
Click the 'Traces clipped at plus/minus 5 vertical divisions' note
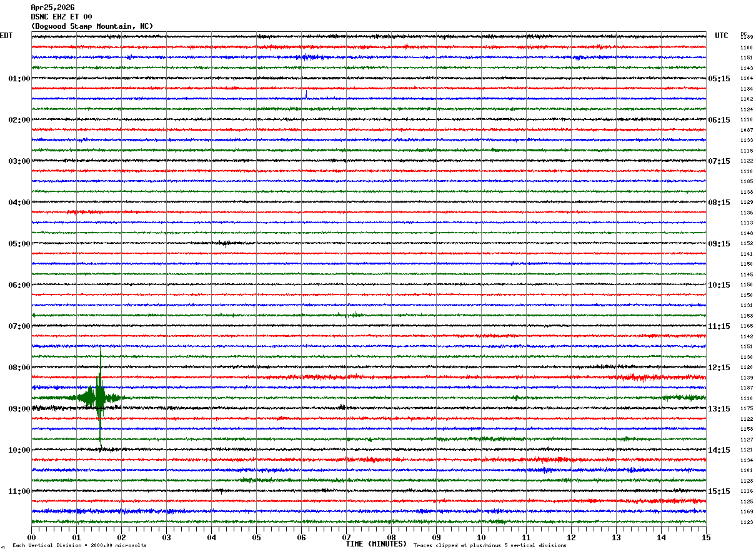[490, 545]
